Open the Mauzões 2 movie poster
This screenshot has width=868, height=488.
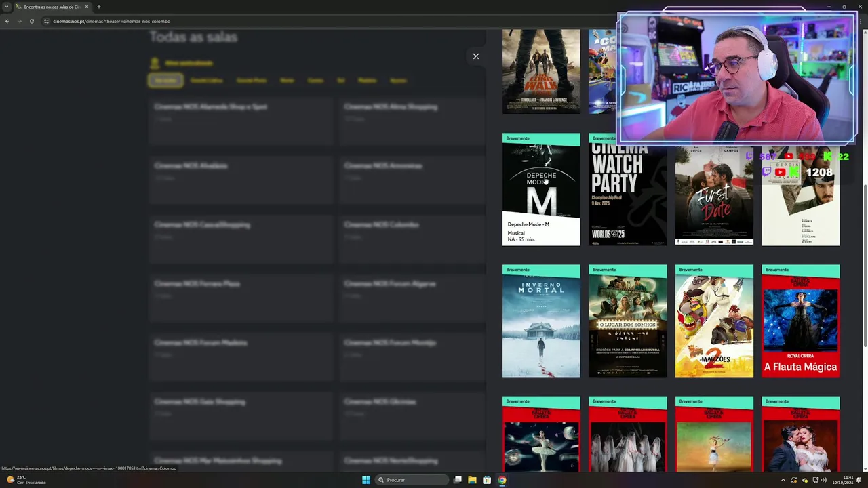(x=714, y=321)
